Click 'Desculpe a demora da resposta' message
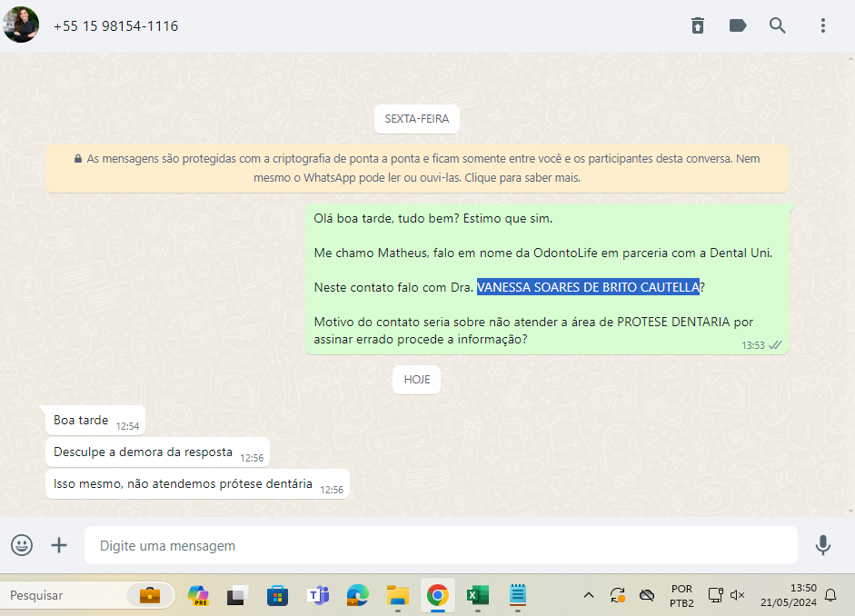Image resolution: width=855 pixels, height=616 pixels. pos(157,452)
